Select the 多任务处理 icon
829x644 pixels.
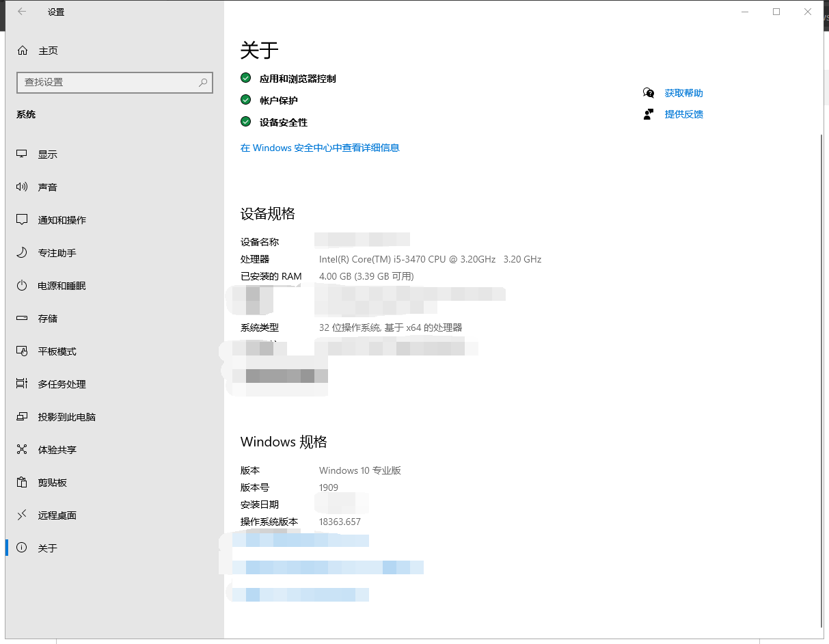22,384
